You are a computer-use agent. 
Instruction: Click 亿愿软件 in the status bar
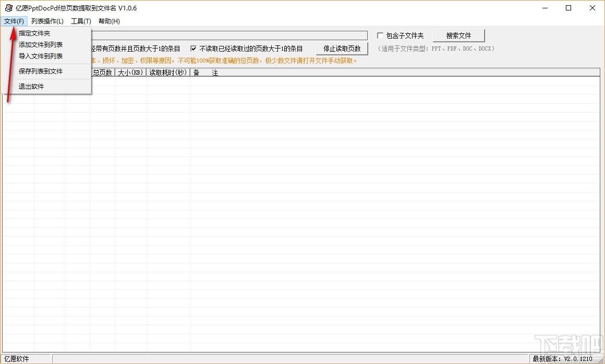pos(17,359)
